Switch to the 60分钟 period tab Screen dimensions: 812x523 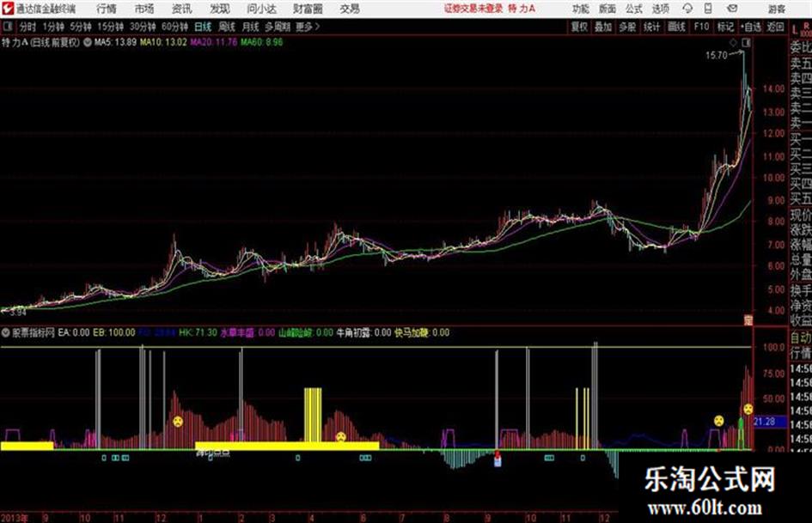175,27
